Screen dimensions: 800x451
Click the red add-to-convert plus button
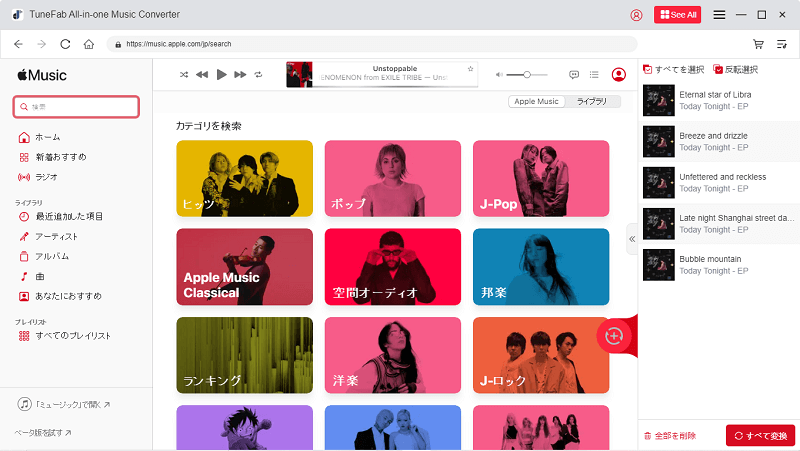point(614,336)
